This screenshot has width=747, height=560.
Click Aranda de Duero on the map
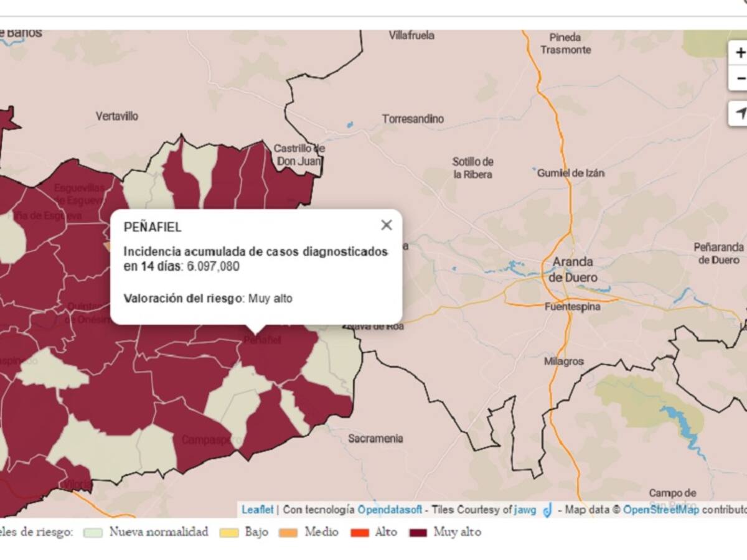572,269
